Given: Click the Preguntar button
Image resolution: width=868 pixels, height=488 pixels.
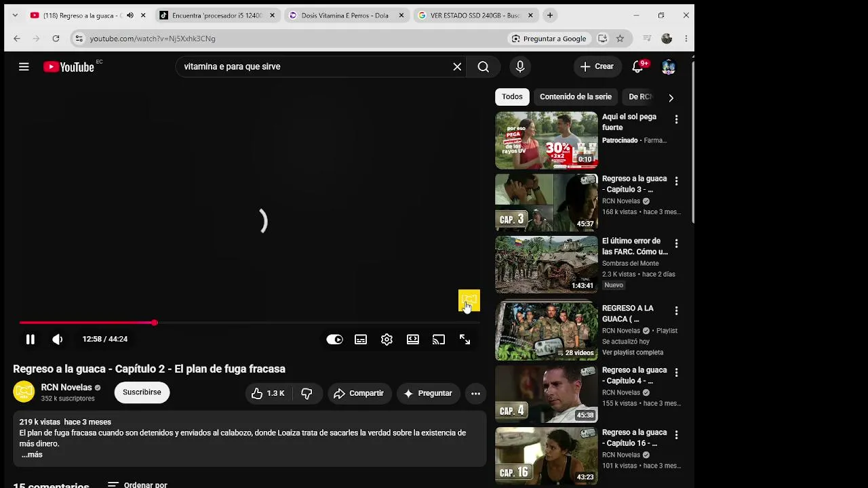Looking at the screenshot, I should 428,393.
